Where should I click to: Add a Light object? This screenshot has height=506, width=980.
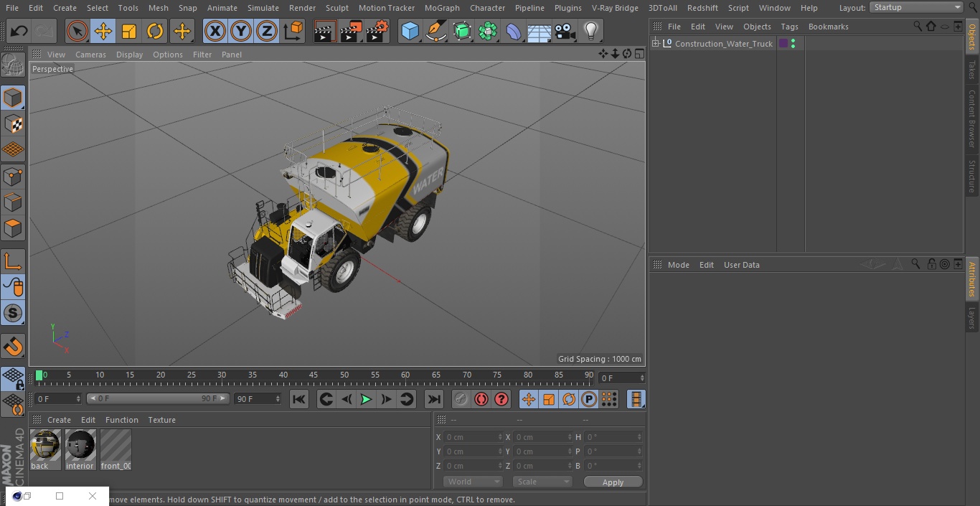pyautogui.click(x=591, y=31)
